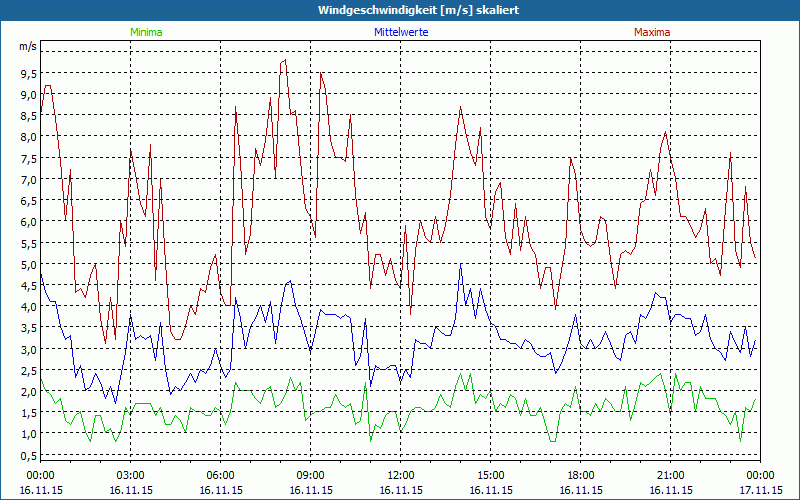Click the 03:00 time axis label
The height and width of the screenshot is (500, 800).
pos(131,476)
